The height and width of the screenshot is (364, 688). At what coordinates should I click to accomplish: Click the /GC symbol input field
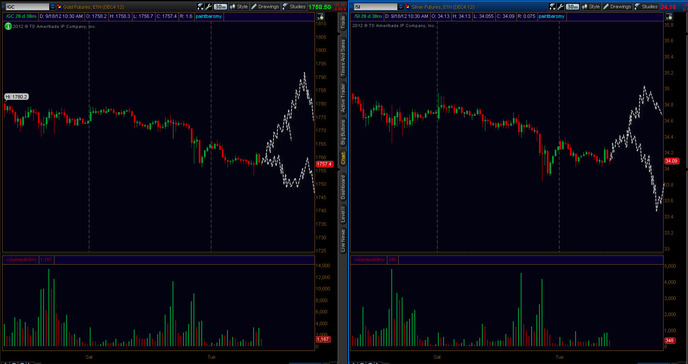(27, 7)
